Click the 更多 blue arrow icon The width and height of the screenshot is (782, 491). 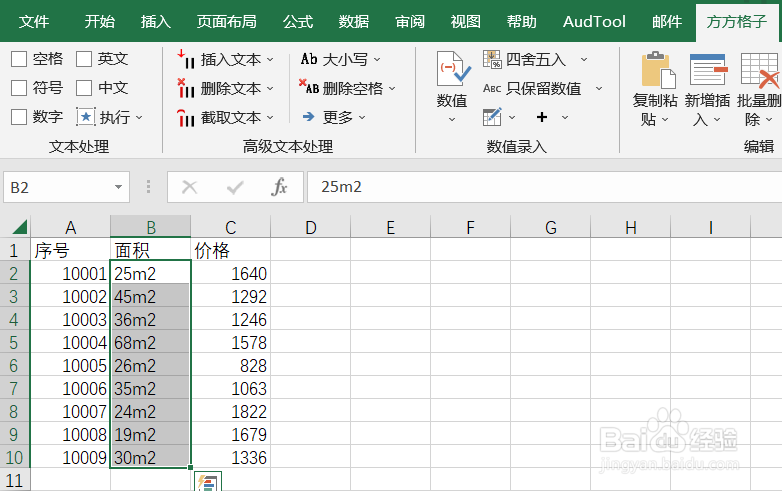coord(309,117)
